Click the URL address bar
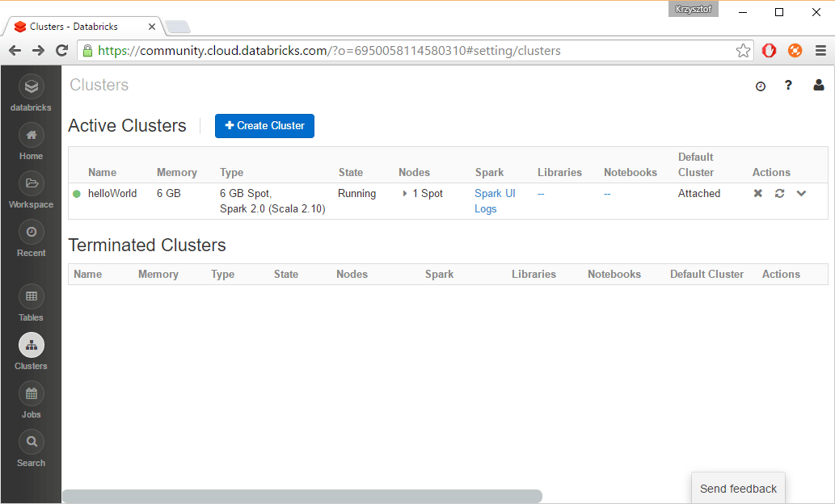 click(415, 51)
